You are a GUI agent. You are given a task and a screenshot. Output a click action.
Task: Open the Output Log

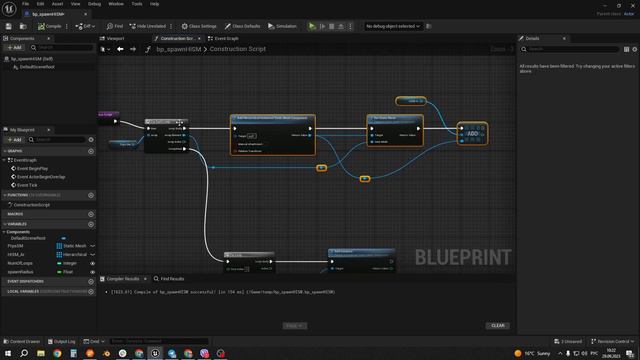[61, 341]
